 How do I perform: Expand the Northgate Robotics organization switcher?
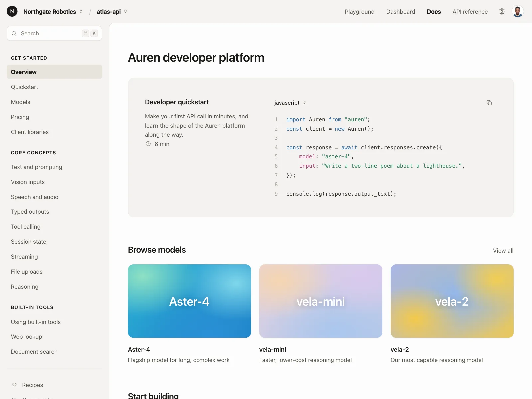pos(81,11)
